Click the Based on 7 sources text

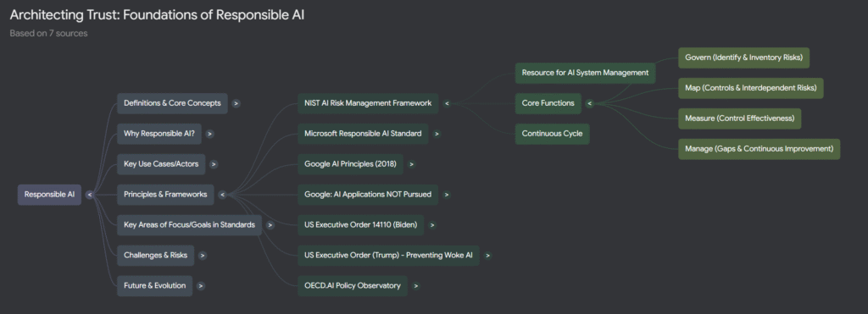[48, 33]
